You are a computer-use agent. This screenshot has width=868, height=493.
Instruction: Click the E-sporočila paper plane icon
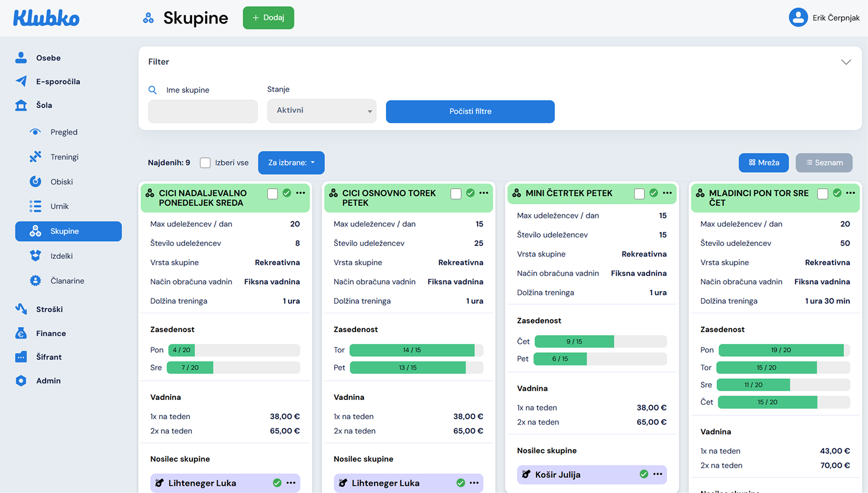(21, 81)
